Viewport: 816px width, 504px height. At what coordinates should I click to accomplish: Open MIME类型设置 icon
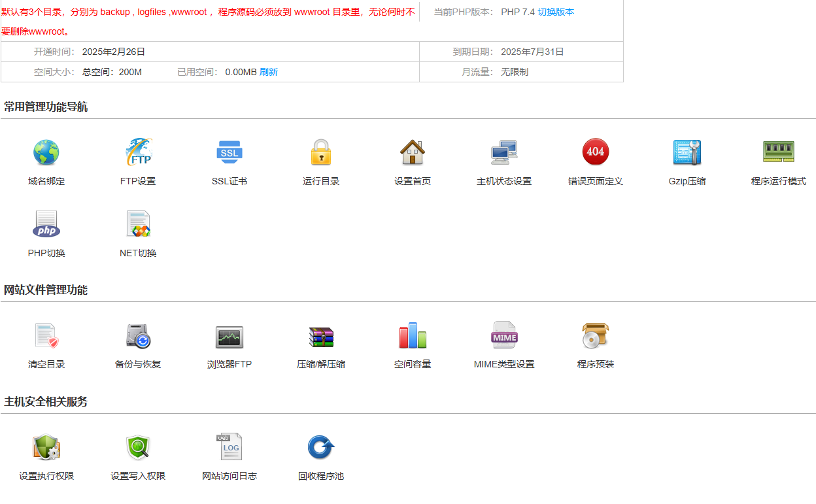click(504, 336)
